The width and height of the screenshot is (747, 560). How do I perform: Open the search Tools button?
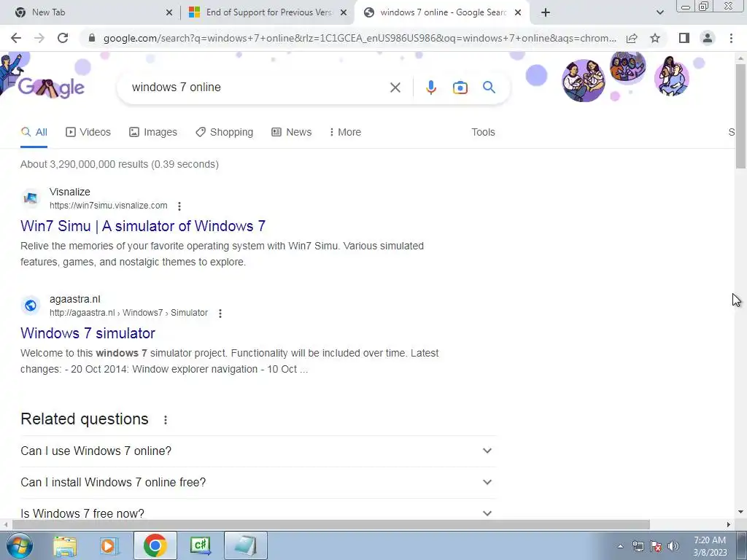point(483,132)
